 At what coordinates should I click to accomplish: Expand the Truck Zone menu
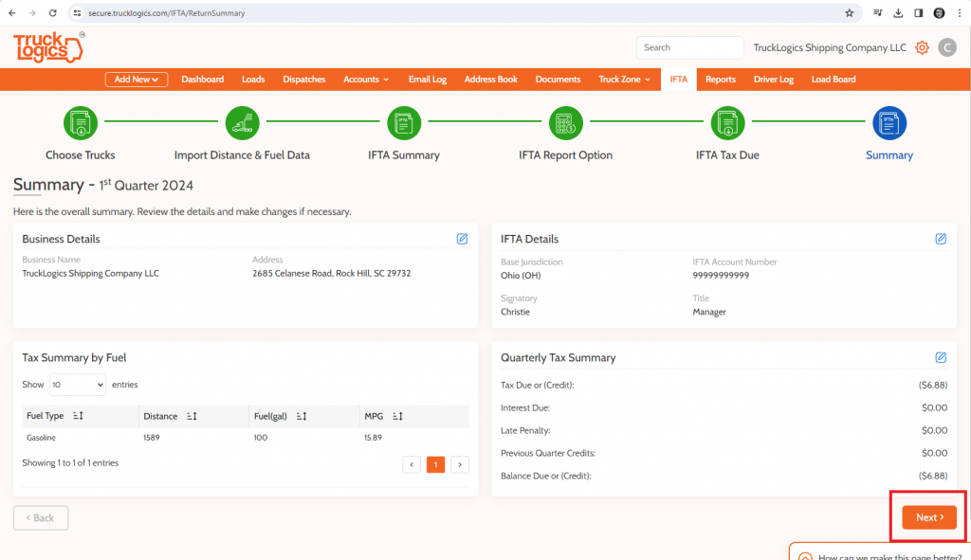pos(624,80)
